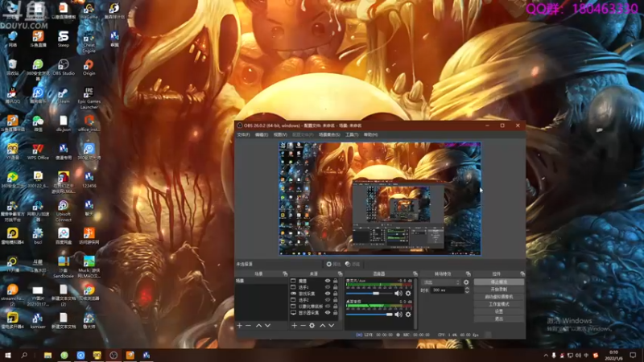This screenshot has width=644, height=362.
Task: Open the transition type dropdown
Action: coord(441,282)
